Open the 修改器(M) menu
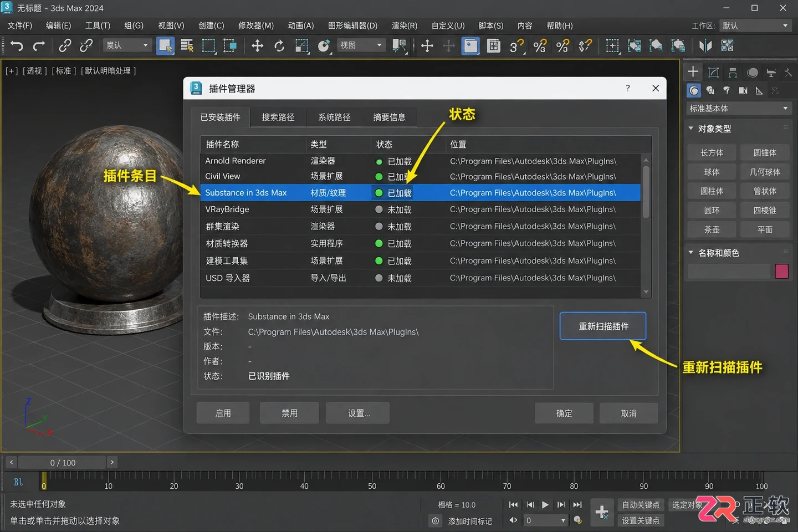798x532 pixels. tap(256, 25)
